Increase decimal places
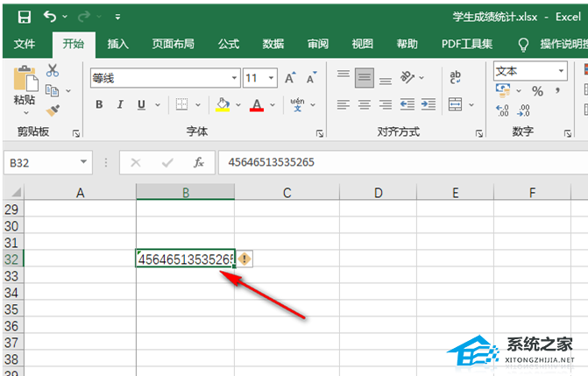 point(502,110)
